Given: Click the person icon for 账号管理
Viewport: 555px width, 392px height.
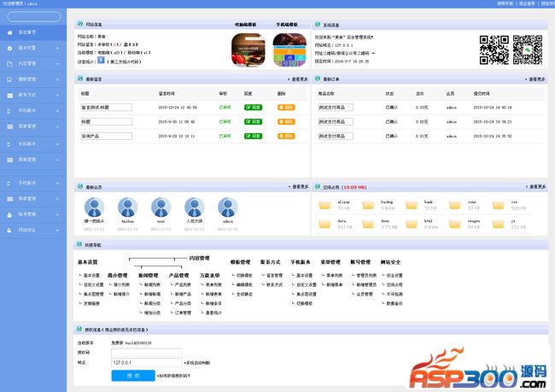Looking at the screenshot, I should [x=9, y=214].
